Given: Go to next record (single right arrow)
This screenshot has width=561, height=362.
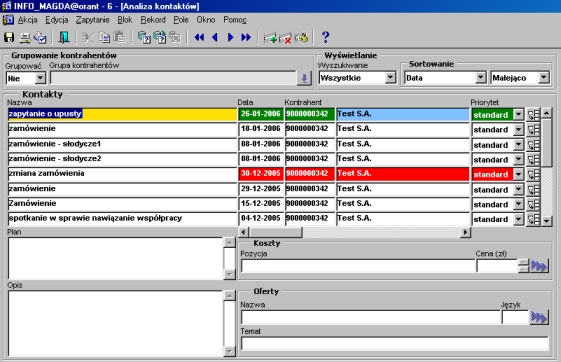Looking at the screenshot, I should pos(230,37).
